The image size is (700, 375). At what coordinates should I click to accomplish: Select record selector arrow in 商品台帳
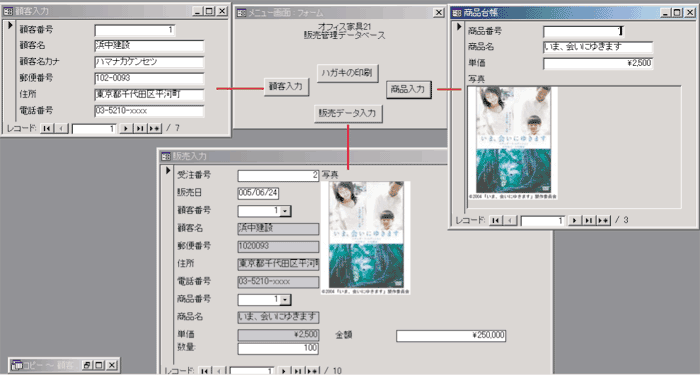pos(458,27)
